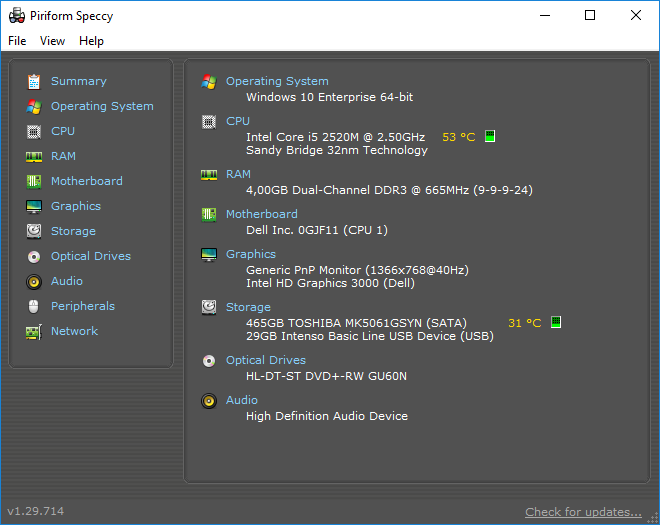Open Storage section from sidebar
This screenshot has height=525, width=660.
[x=73, y=231]
